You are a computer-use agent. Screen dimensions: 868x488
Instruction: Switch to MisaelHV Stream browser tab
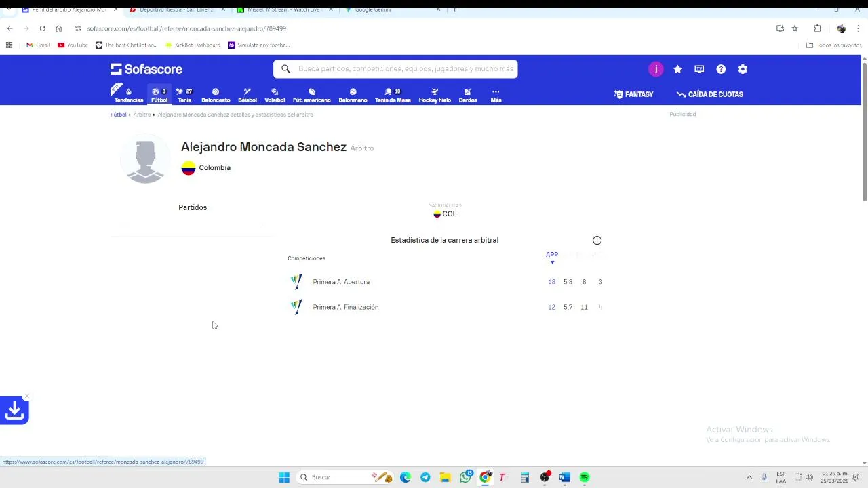pyautogui.click(x=283, y=9)
